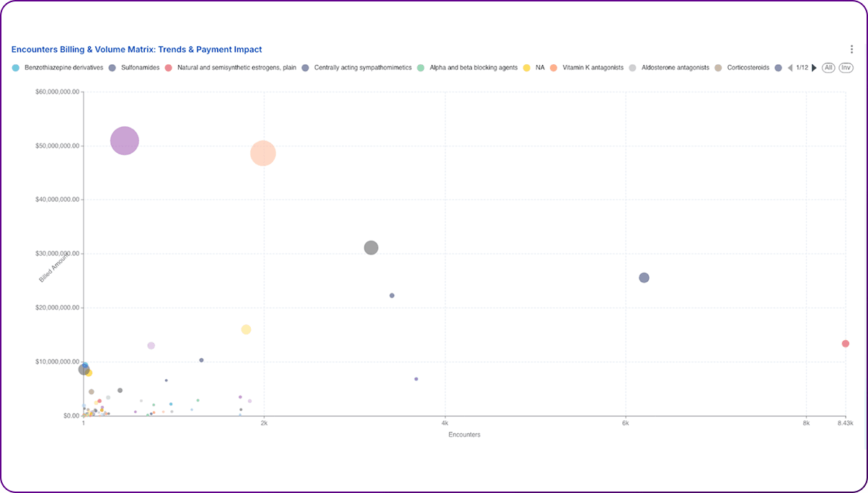Click the 4k x-axis tick label
The height and width of the screenshot is (493, 868).
click(x=445, y=423)
